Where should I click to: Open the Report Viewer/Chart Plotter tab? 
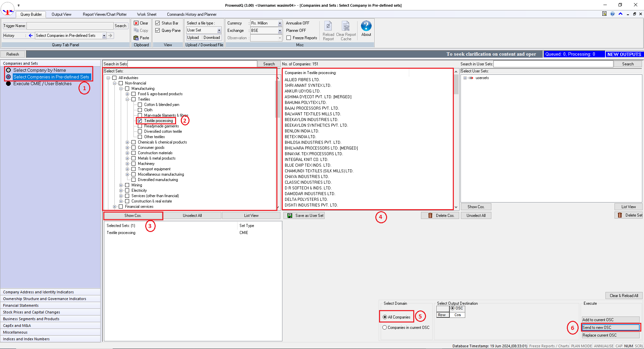pyautogui.click(x=105, y=14)
